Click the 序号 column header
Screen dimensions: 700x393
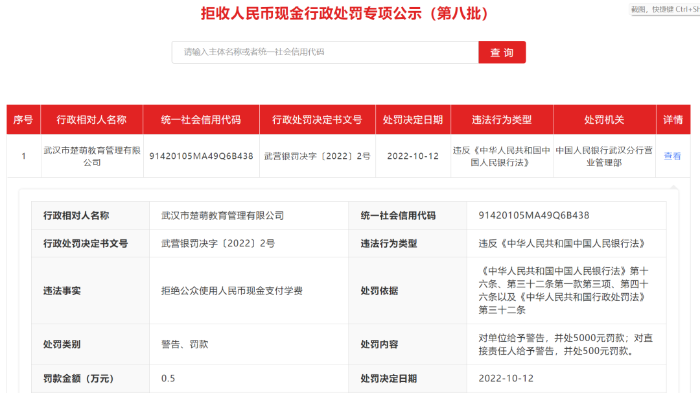[x=23, y=119]
